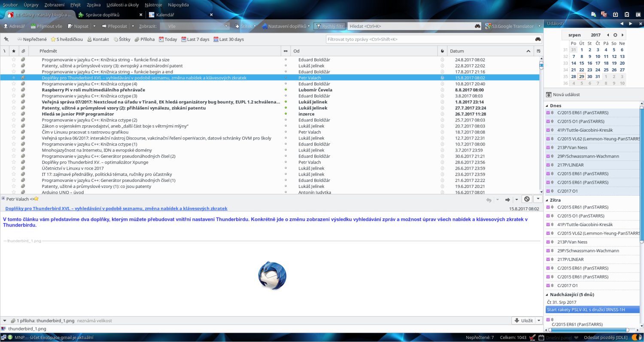Open column picker icon in message list
Screen dimensions: 644x342
(x=538, y=51)
